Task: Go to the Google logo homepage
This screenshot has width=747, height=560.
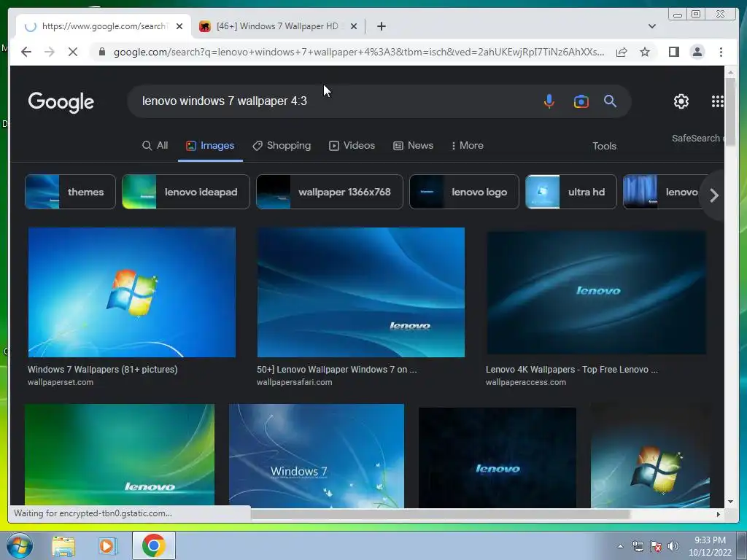Action: click(61, 102)
